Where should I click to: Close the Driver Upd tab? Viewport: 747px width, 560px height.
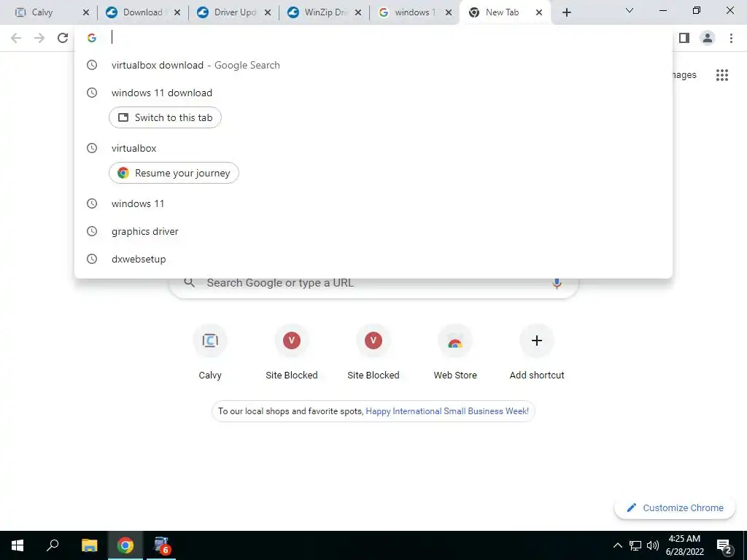(268, 12)
